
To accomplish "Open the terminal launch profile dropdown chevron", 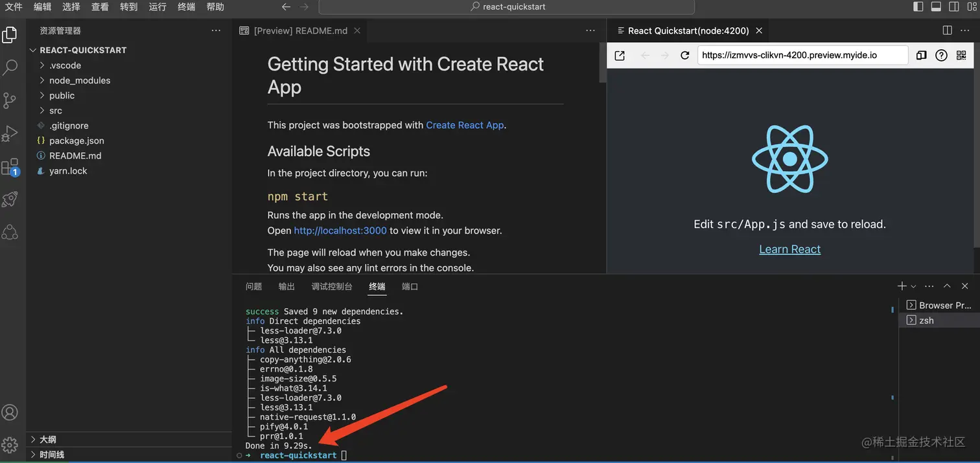I will tap(913, 286).
